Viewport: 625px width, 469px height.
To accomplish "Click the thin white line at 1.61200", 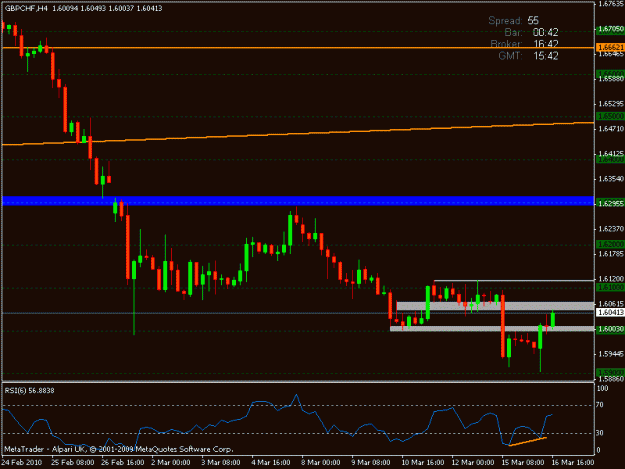I will pos(514,281).
